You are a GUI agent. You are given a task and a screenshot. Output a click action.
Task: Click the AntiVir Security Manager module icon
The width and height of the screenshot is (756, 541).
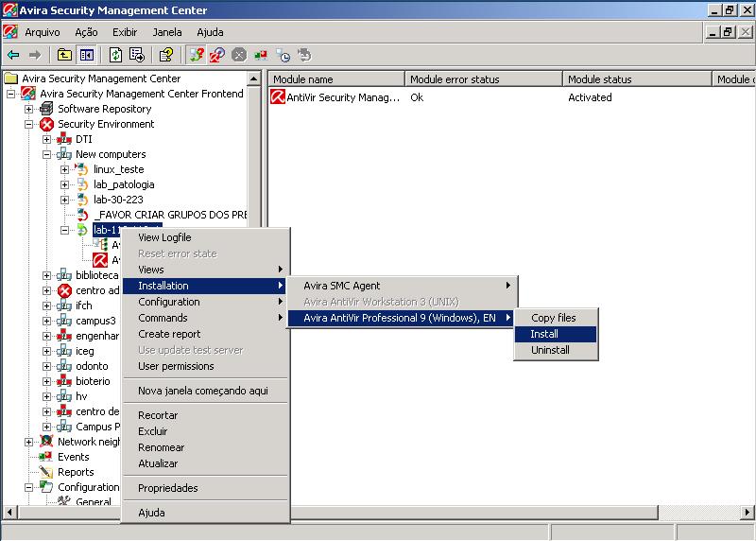278,97
